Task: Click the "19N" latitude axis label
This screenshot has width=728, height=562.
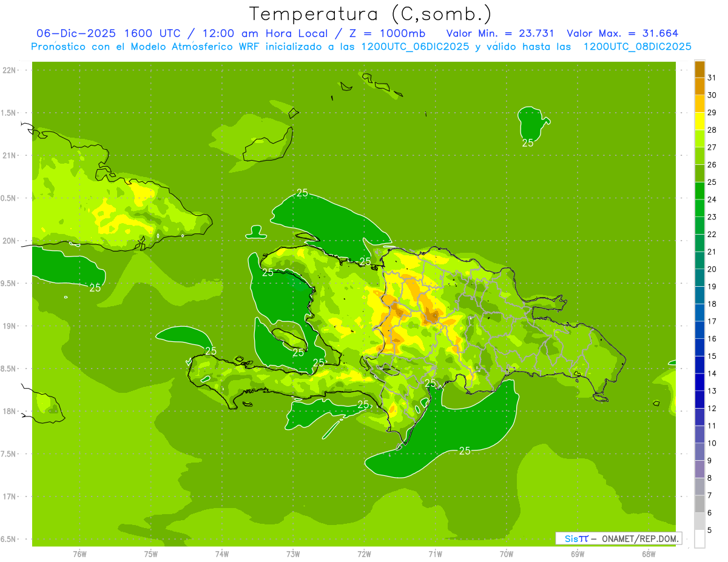Action: tap(9, 326)
